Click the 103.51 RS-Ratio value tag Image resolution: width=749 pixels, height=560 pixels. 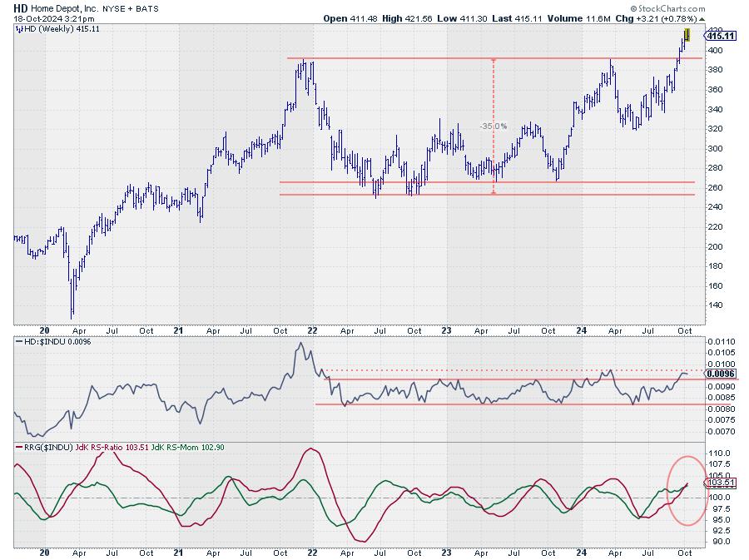tap(718, 482)
